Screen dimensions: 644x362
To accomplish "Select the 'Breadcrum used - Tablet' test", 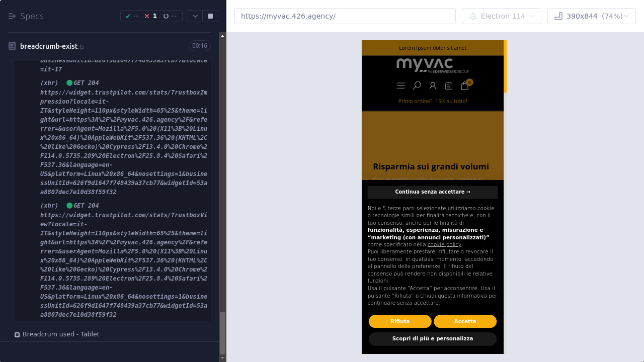I will (x=61, y=334).
